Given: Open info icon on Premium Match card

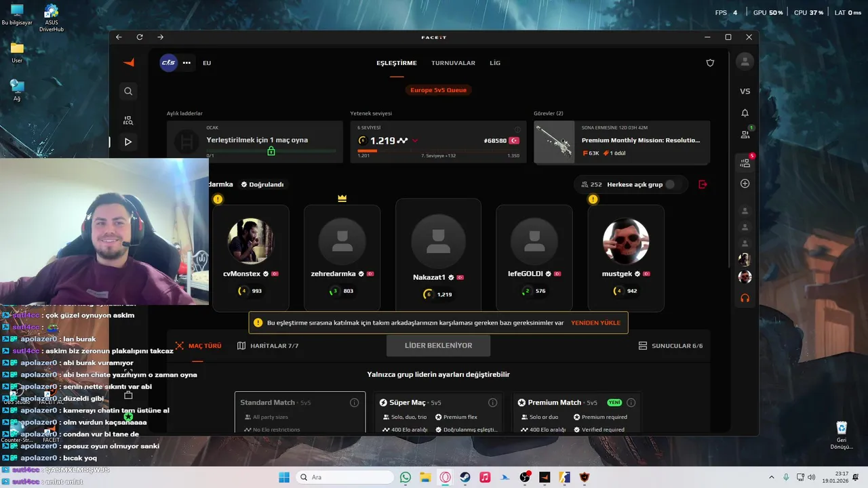Looking at the screenshot, I should 631,403.
